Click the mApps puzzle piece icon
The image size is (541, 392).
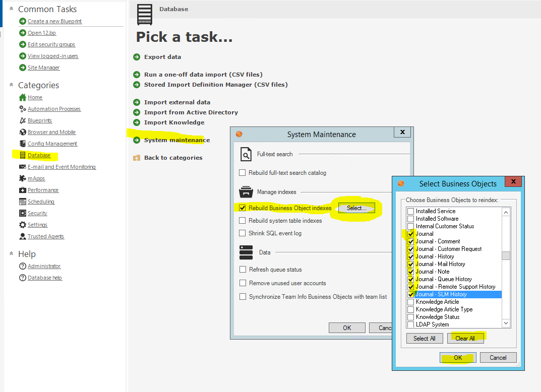(22, 178)
